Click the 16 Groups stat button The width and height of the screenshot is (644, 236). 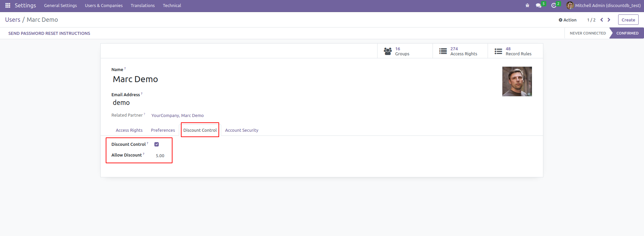[405, 51]
